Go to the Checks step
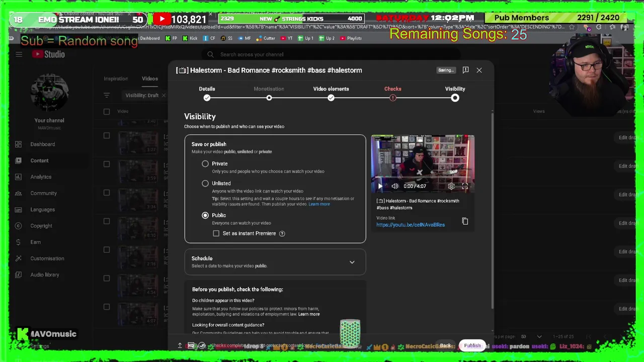The height and width of the screenshot is (362, 644). [393, 93]
